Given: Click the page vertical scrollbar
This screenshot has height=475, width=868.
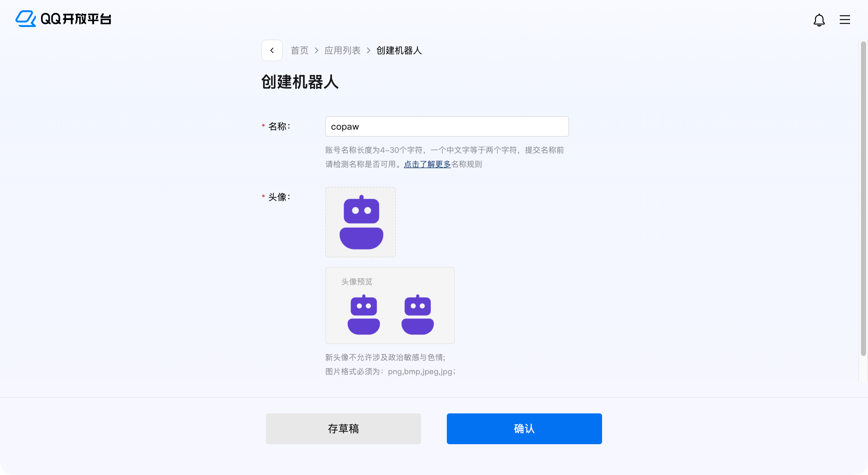Looking at the screenshot, I should coord(863,199).
